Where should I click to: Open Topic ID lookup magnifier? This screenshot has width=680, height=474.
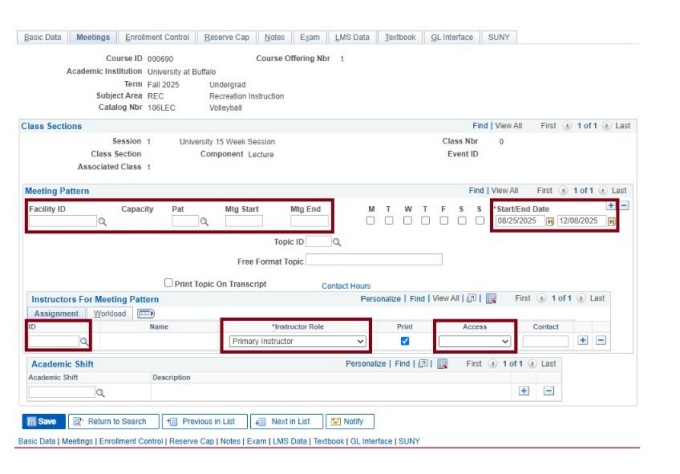pyautogui.click(x=337, y=242)
